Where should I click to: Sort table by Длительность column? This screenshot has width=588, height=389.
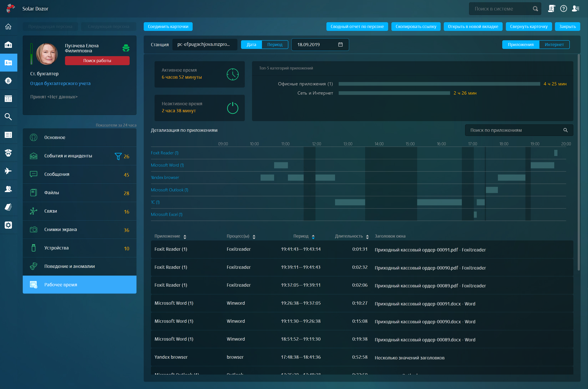point(367,237)
